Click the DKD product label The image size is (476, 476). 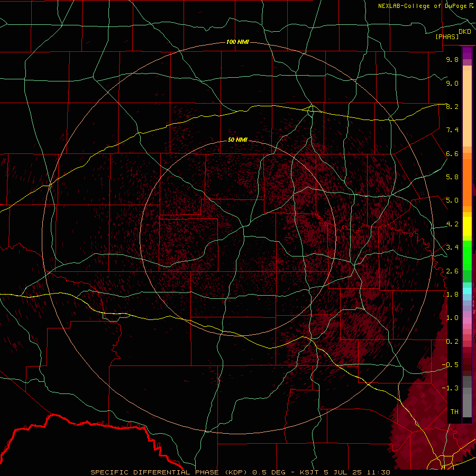coord(465,32)
